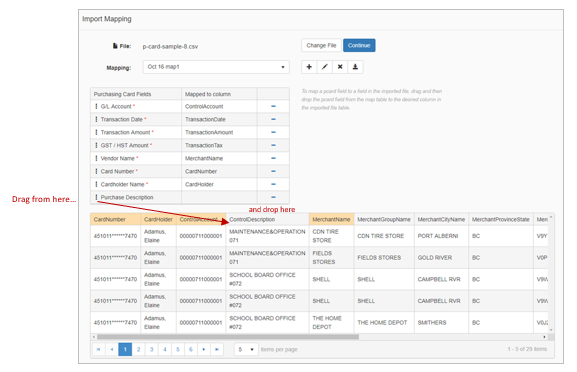Click the CardNumber column header
The width and height of the screenshot is (577, 372).
[115, 219]
